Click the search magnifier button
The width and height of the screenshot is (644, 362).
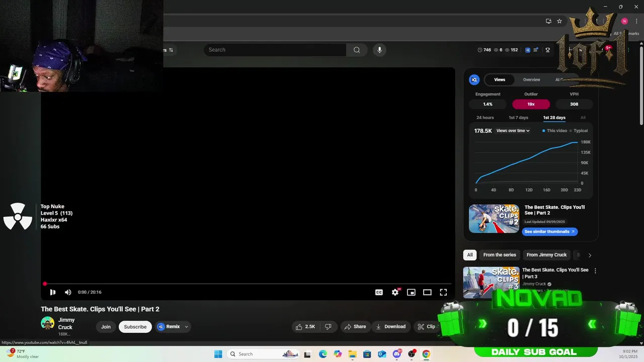pos(357,50)
